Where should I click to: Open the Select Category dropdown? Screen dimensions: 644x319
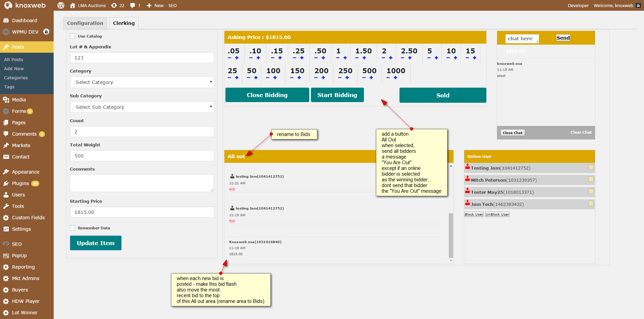[142, 82]
